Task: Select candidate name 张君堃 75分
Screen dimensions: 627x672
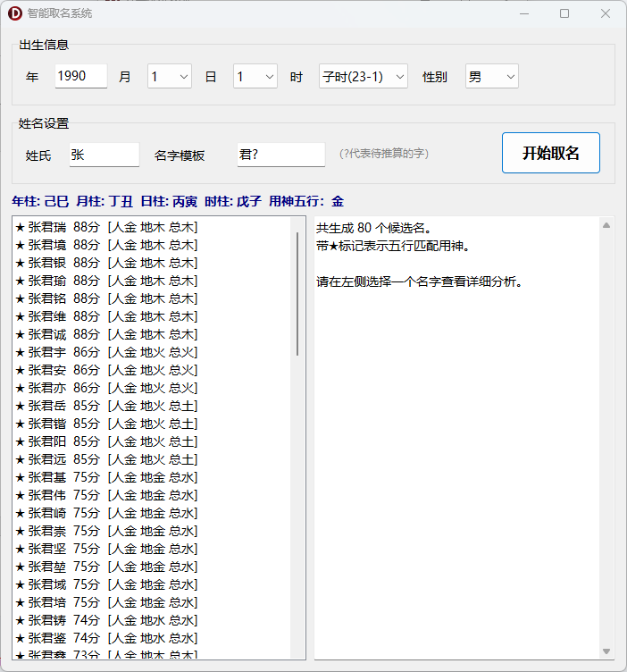Action: pyautogui.click(x=152, y=567)
